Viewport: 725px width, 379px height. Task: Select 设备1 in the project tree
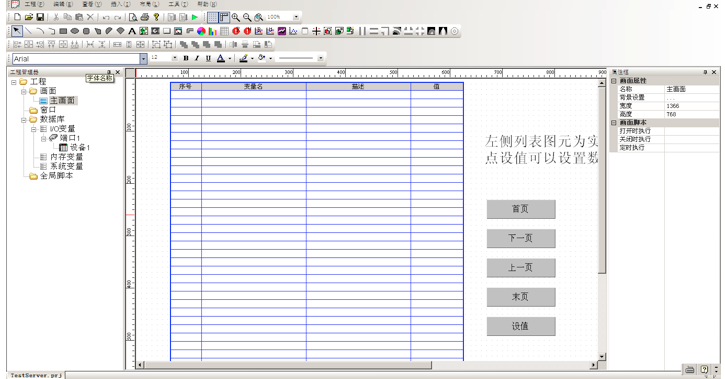coord(80,147)
